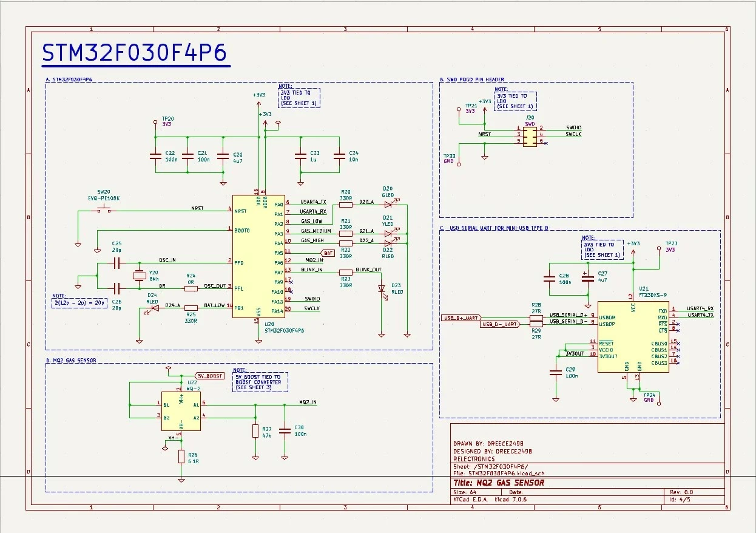Select capacitor C23 1u symbol

pos(300,155)
